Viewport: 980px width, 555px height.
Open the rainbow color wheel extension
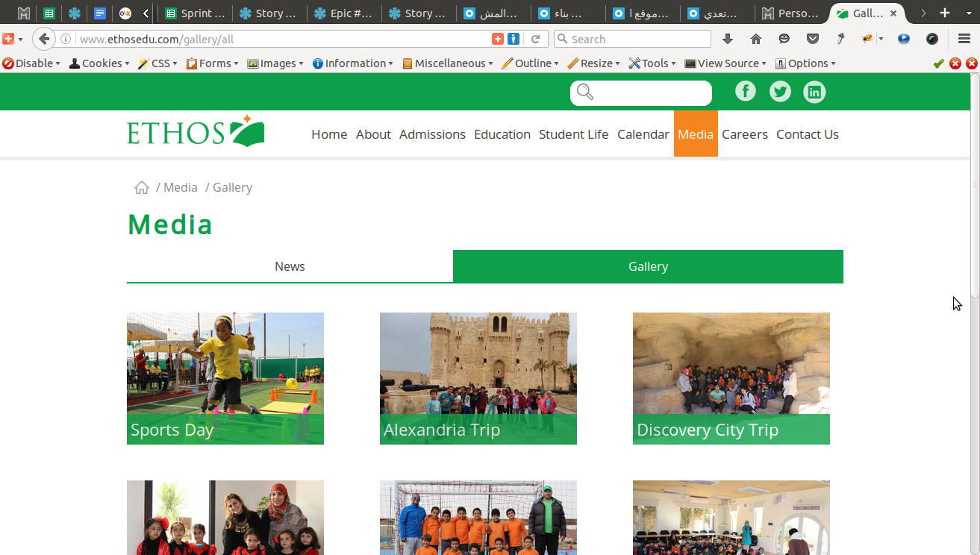click(932, 39)
